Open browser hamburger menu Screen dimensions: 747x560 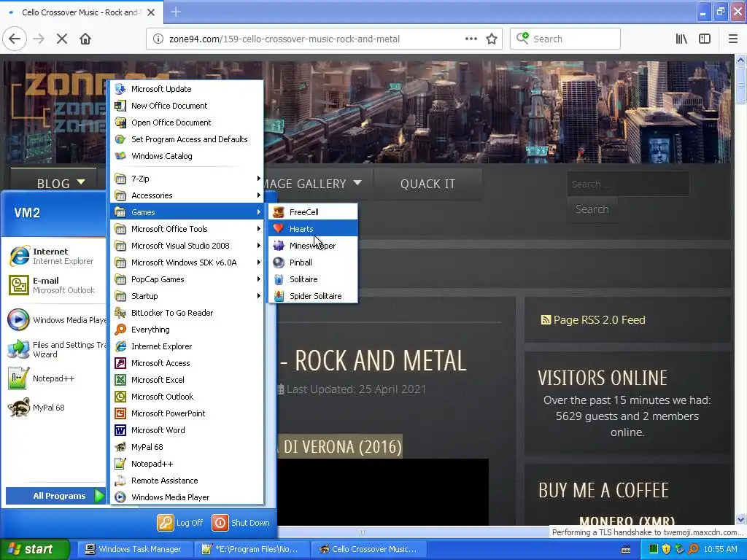point(733,39)
